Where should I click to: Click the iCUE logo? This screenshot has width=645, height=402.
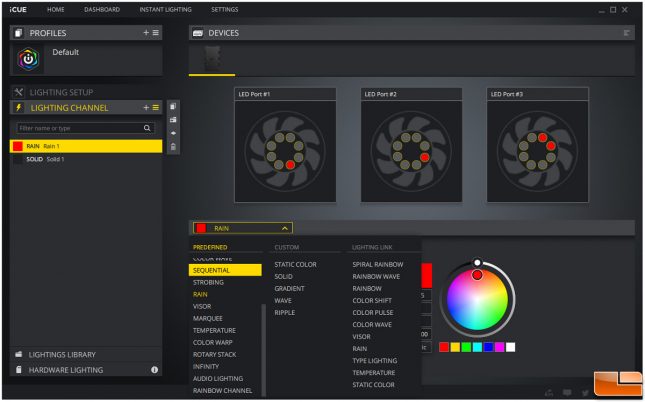tap(18, 9)
